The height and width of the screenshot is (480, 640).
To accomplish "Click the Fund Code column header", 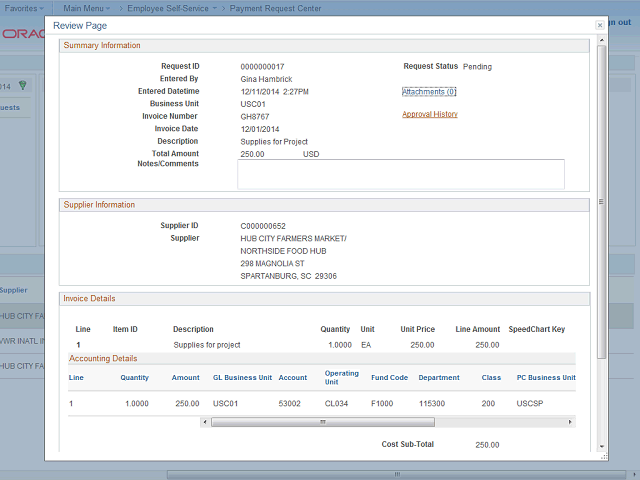I will tap(389, 378).
